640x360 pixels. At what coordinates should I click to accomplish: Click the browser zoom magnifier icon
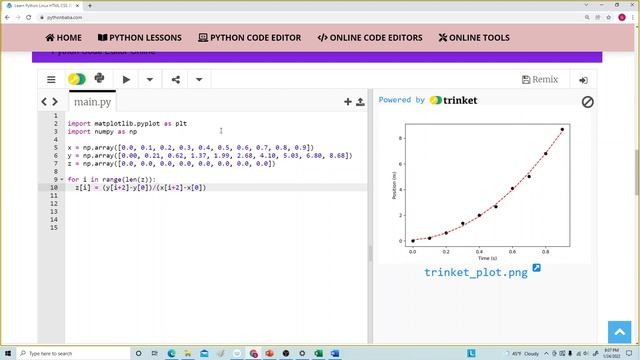587,18
